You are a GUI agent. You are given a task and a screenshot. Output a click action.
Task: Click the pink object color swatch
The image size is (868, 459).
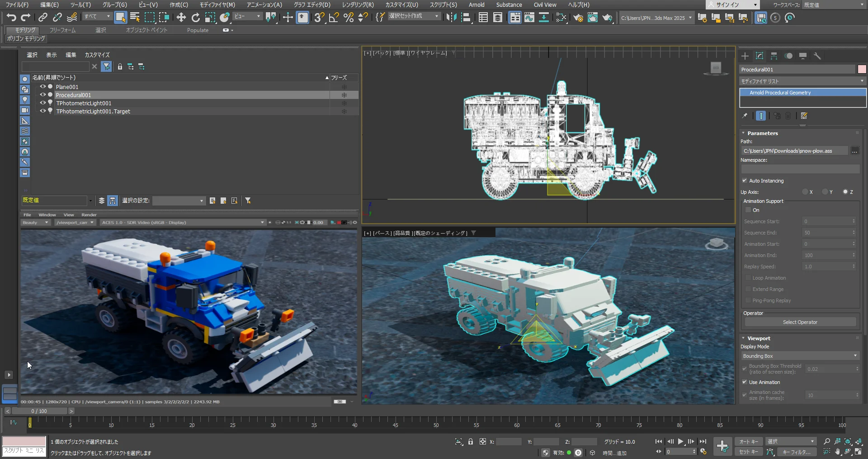pyautogui.click(x=862, y=70)
